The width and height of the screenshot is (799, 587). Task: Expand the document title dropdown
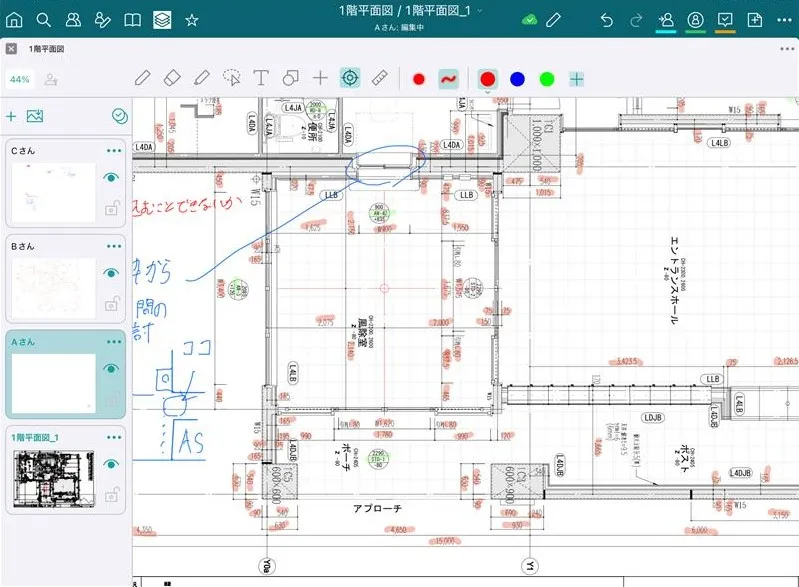481,10
